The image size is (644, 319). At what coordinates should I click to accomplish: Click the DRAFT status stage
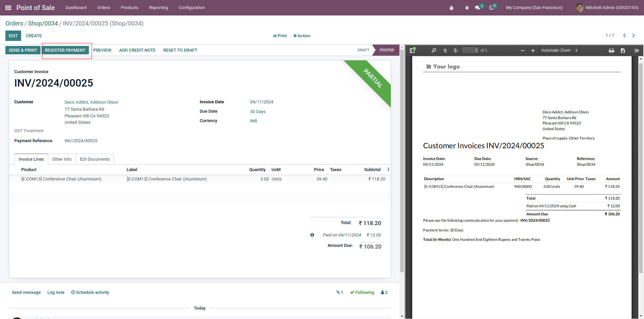(363, 50)
